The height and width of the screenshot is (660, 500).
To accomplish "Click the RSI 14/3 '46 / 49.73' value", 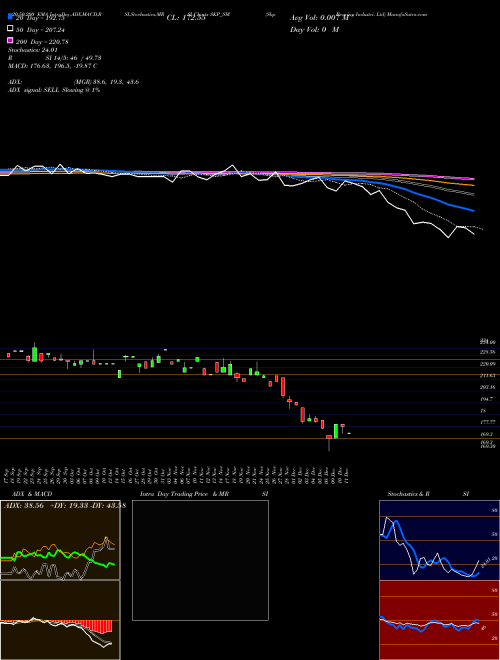I will pos(86,58).
